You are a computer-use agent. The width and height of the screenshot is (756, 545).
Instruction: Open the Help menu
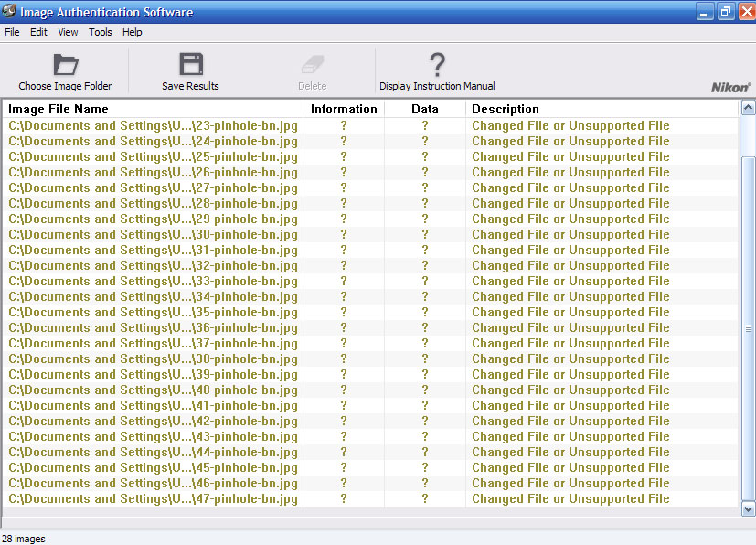pyautogui.click(x=133, y=32)
